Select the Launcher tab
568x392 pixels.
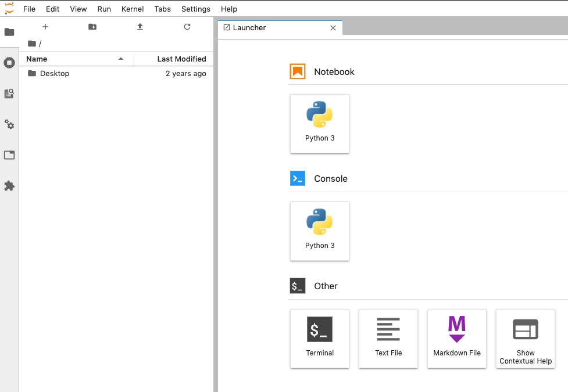click(280, 28)
